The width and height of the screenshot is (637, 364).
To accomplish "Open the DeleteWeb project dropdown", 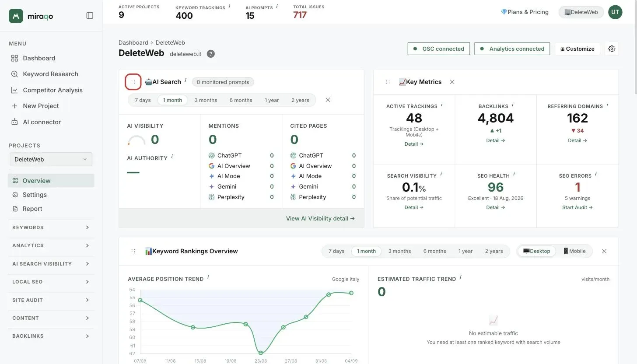I will (x=51, y=159).
